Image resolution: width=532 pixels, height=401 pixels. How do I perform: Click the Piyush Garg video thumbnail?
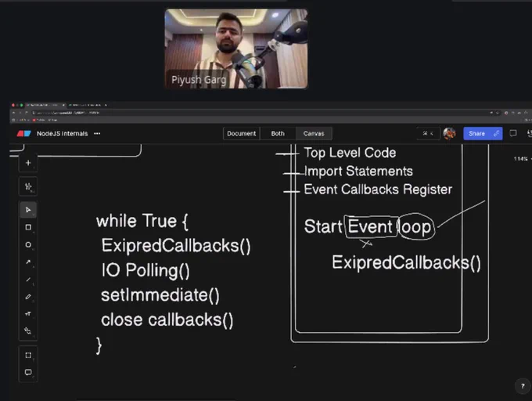tap(236, 49)
